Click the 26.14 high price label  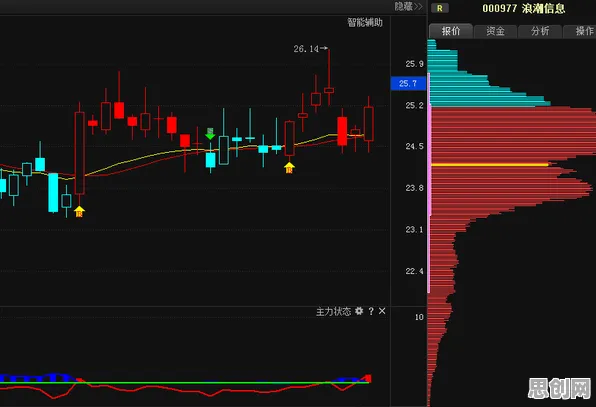306,49
